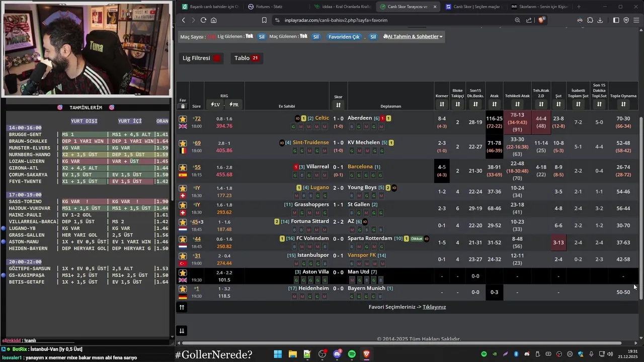This screenshot has height=362, width=644.
Task: Open the extensions puzzle icon
Action: tap(590, 20)
